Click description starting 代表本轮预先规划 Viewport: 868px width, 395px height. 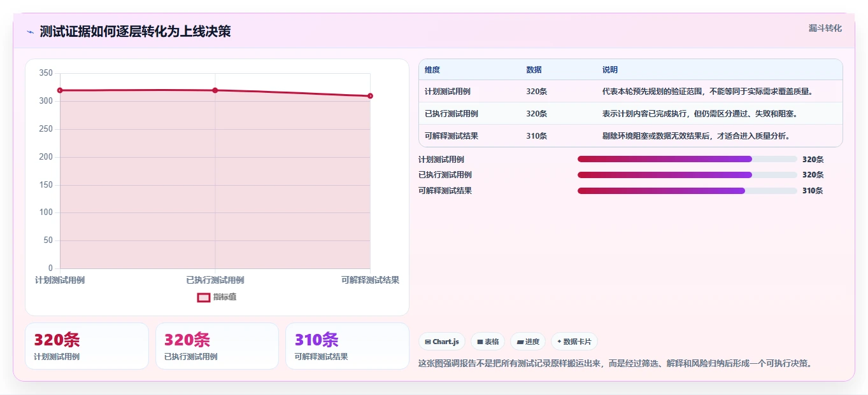[708, 92]
